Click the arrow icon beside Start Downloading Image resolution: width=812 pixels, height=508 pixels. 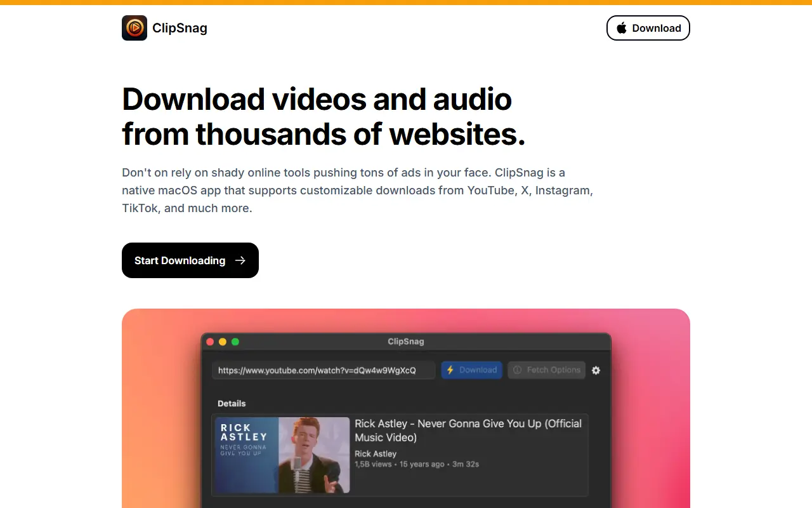coord(240,260)
